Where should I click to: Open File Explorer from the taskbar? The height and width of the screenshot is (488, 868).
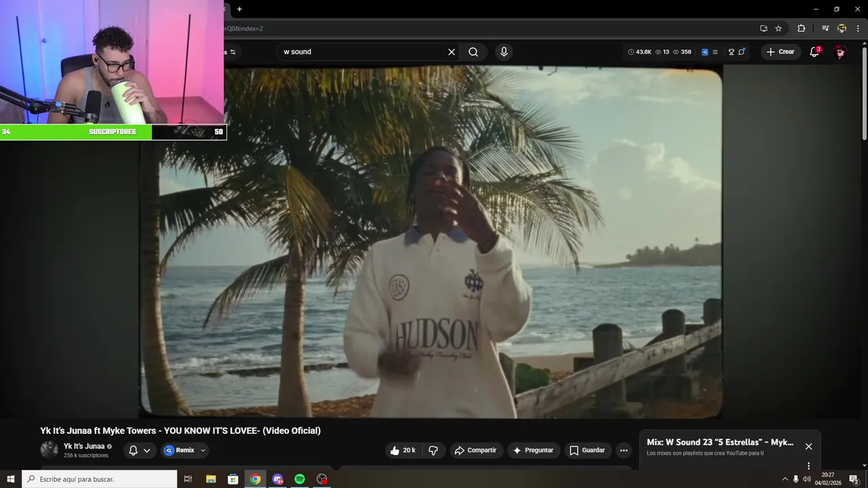pos(210,479)
